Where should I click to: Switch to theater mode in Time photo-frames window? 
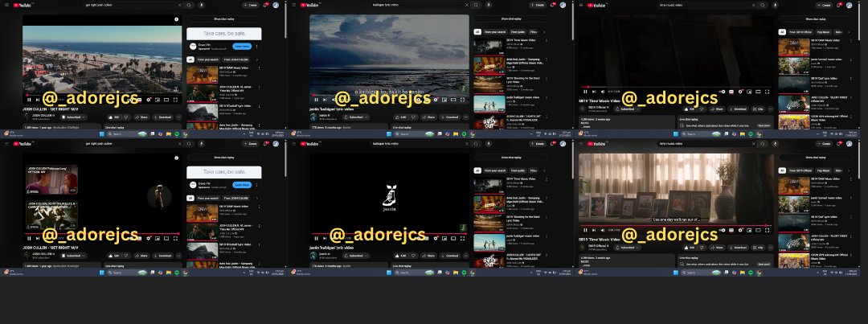758,231
